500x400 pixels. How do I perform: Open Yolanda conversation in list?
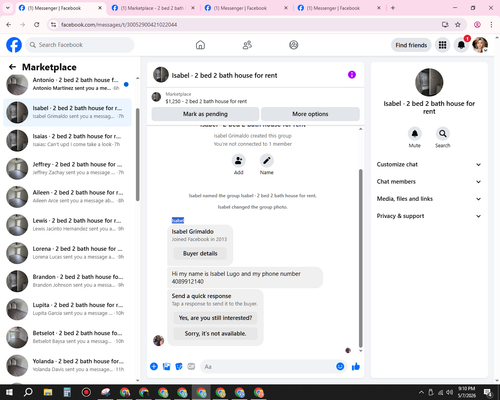click(68, 365)
